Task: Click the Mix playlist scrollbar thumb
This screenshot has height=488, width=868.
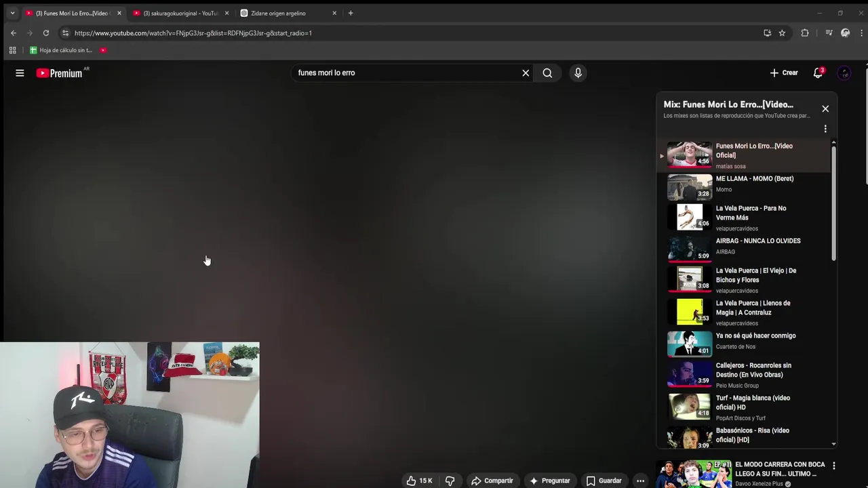Action: pos(833,203)
